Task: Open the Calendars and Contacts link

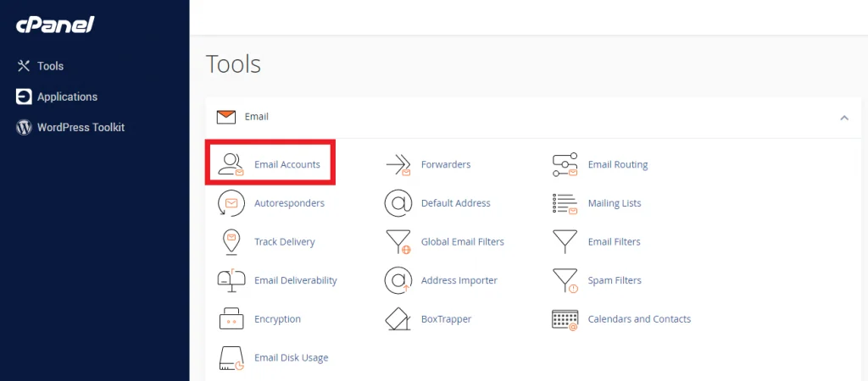Action: click(x=639, y=319)
